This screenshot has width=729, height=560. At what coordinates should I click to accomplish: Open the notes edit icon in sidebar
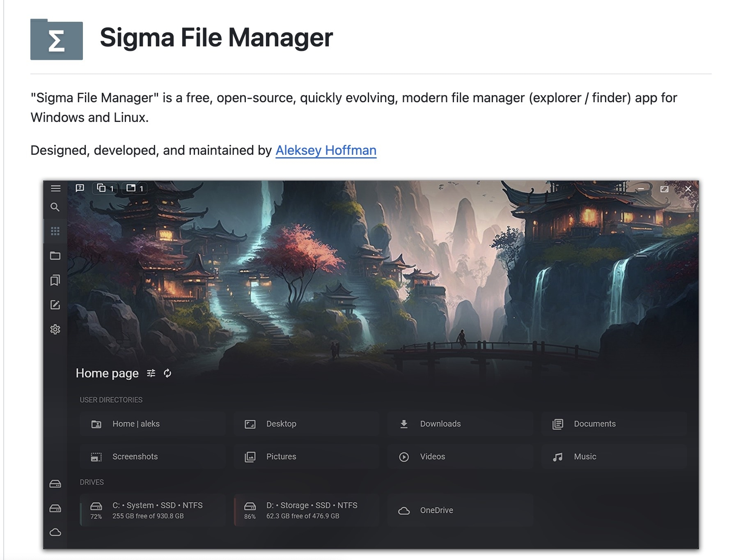(x=55, y=305)
